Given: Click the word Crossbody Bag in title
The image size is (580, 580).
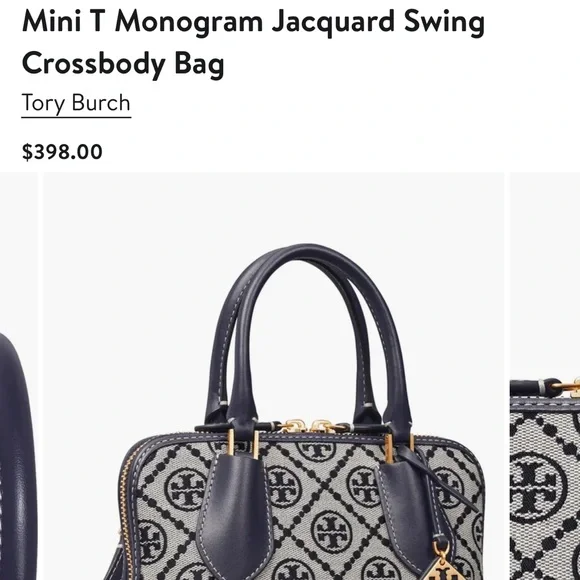Looking at the screenshot, I should [x=123, y=63].
